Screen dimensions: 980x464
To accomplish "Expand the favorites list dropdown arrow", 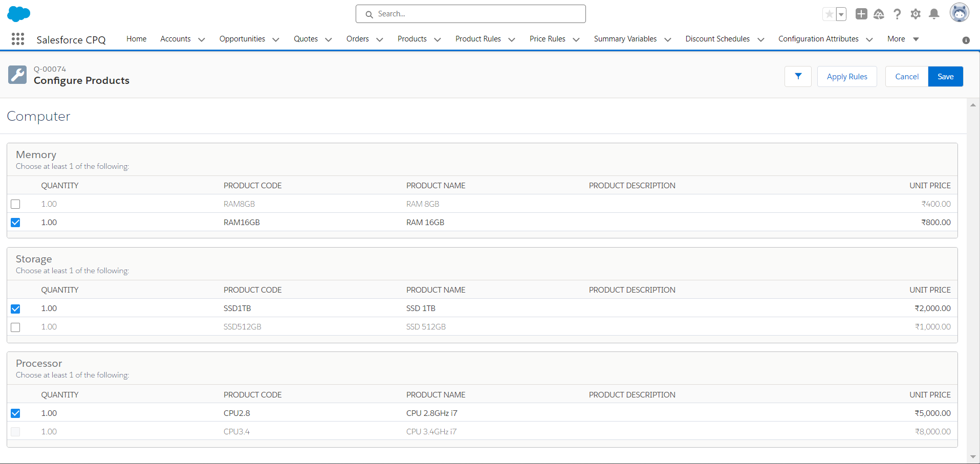I will pos(841,14).
